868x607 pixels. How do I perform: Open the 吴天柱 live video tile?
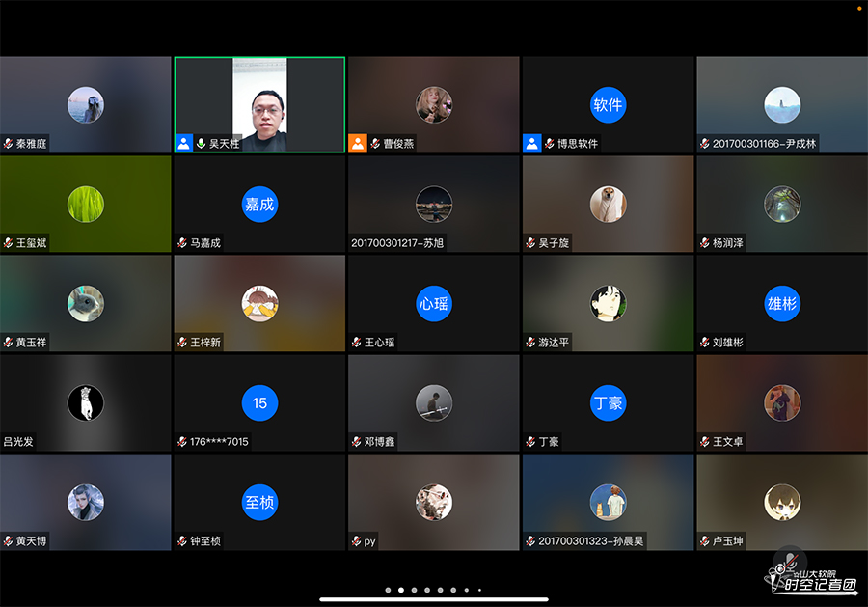(259, 104)
